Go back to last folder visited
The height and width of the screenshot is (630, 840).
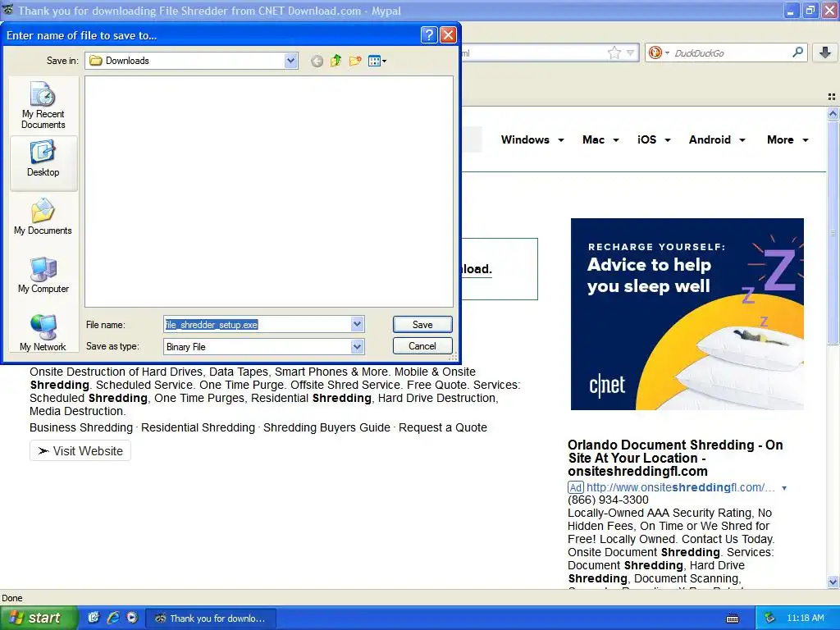click(317, 61)
